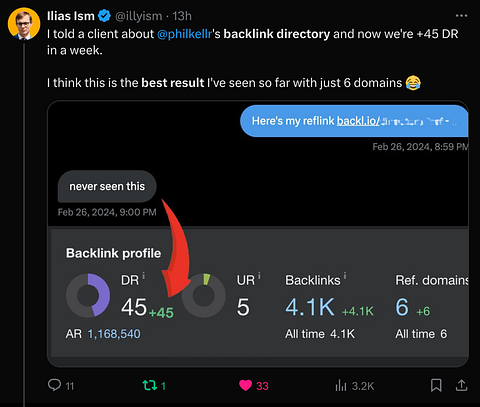
Task: Click the purple DR donut chart
Action: pyautogui.click(x=88, y=295)
